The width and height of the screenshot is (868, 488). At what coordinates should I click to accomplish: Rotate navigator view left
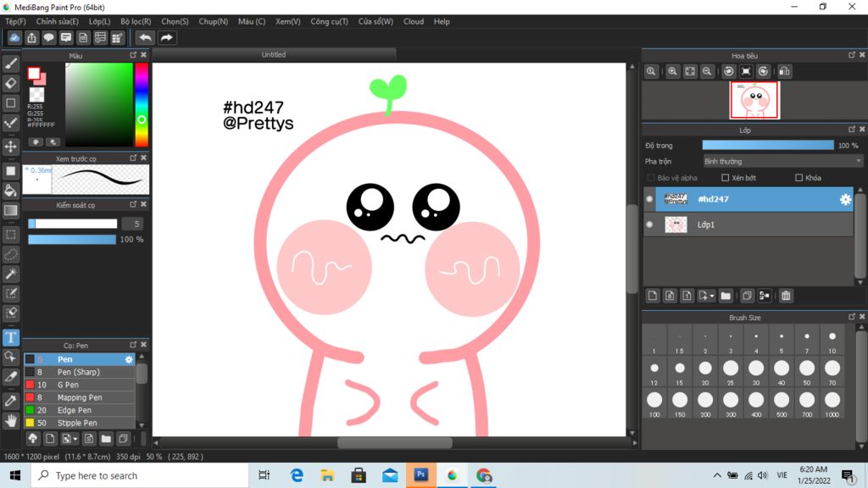[x=729, y=71]
